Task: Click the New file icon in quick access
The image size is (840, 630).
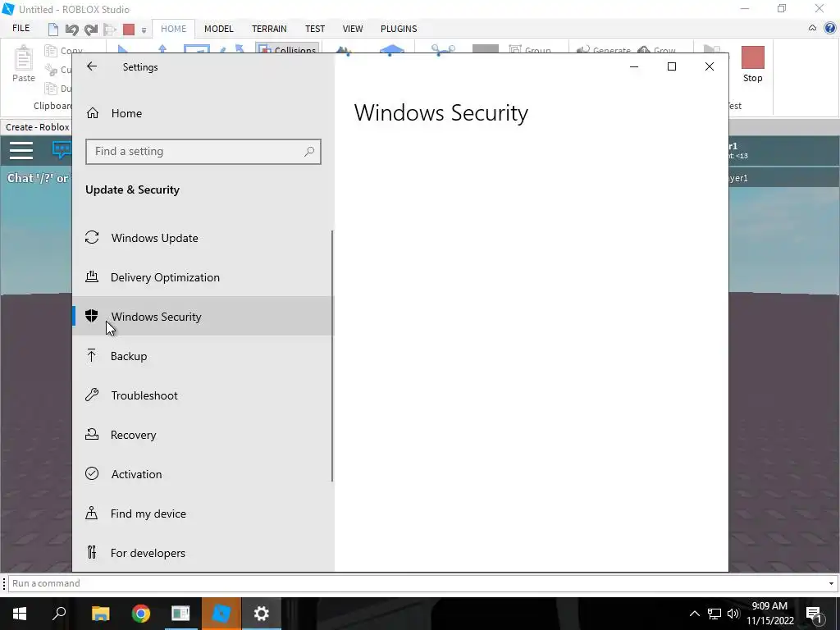Action: 53,29
